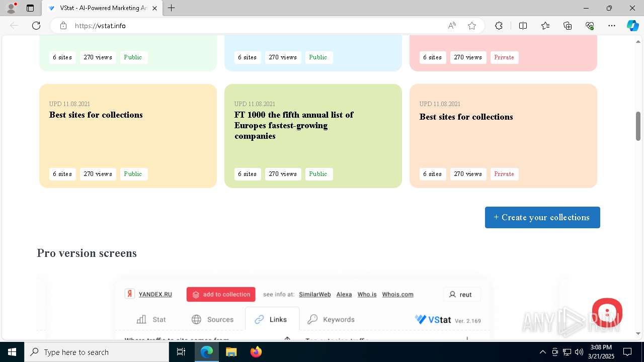This screenshot has width=644, height=362.
Task: Click Public tag on the yellow card
Action: 133,174
